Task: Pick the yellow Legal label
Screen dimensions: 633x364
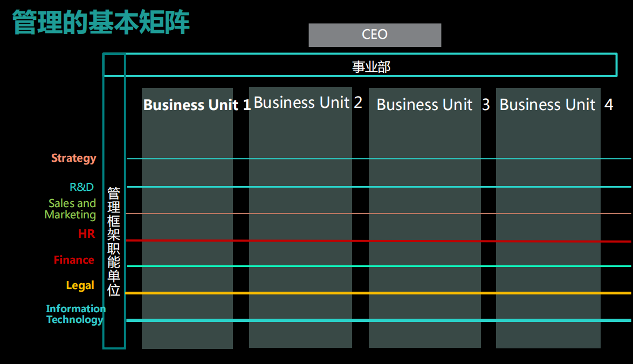Action: tap(80, 285)
